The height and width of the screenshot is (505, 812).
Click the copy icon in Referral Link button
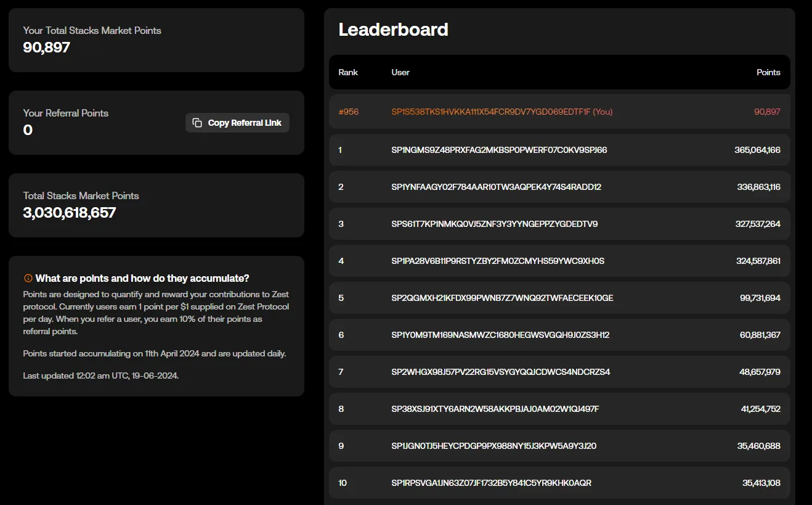click(197, 123)
